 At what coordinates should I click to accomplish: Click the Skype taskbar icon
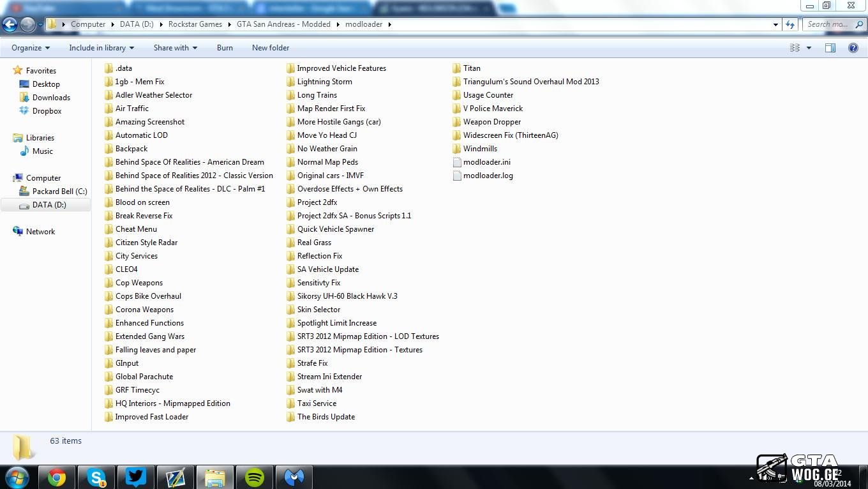pos(96,477)
